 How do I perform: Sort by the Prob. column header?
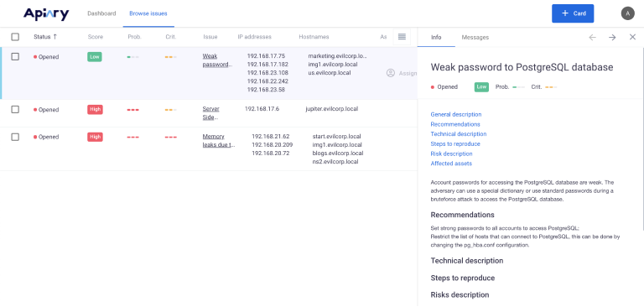coord(135,37)
